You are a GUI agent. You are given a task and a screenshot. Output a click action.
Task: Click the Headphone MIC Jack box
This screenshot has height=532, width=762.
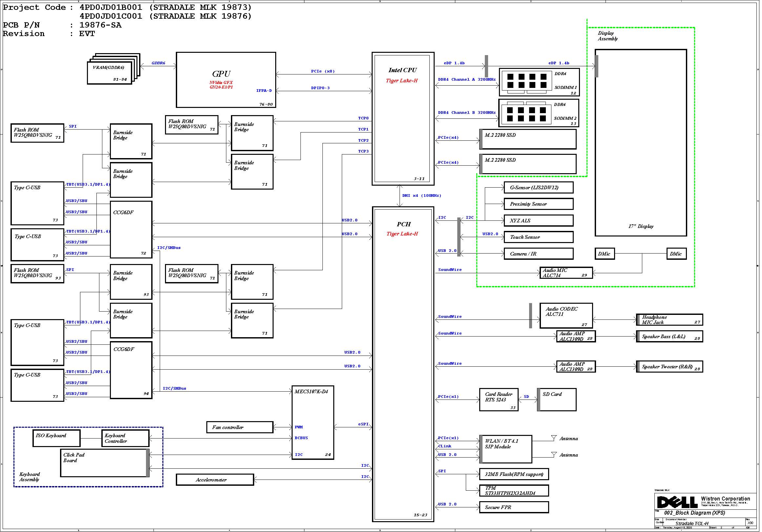670,320
